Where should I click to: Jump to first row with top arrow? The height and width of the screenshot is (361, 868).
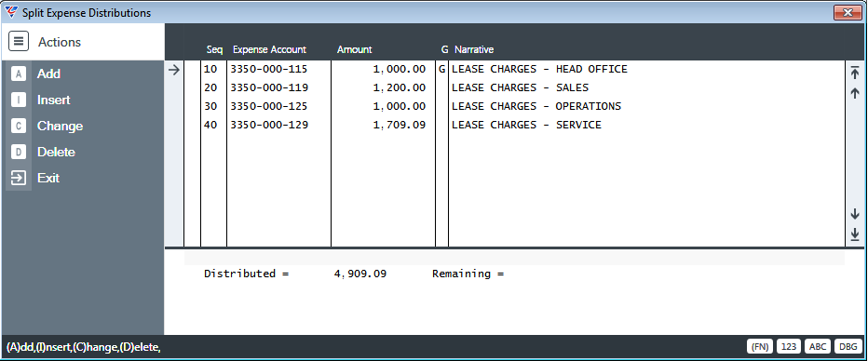point(855,73)
